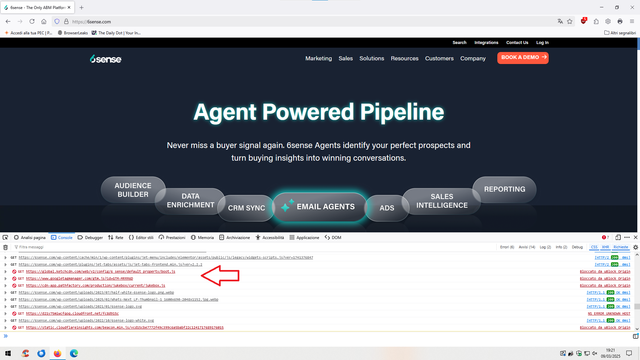Toggle responsive design mode icon
The image size is (640, 360).
[x=618, y=237]
